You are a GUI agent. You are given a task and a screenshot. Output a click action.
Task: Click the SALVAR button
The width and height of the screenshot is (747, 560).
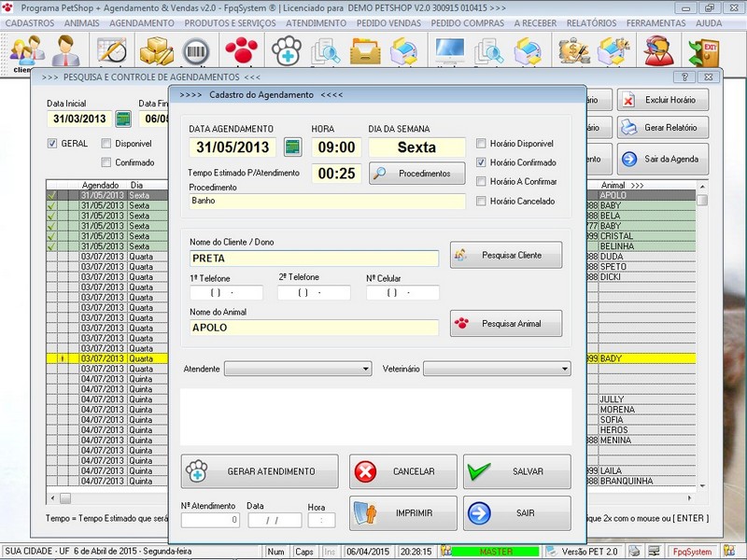pos(516,472)
